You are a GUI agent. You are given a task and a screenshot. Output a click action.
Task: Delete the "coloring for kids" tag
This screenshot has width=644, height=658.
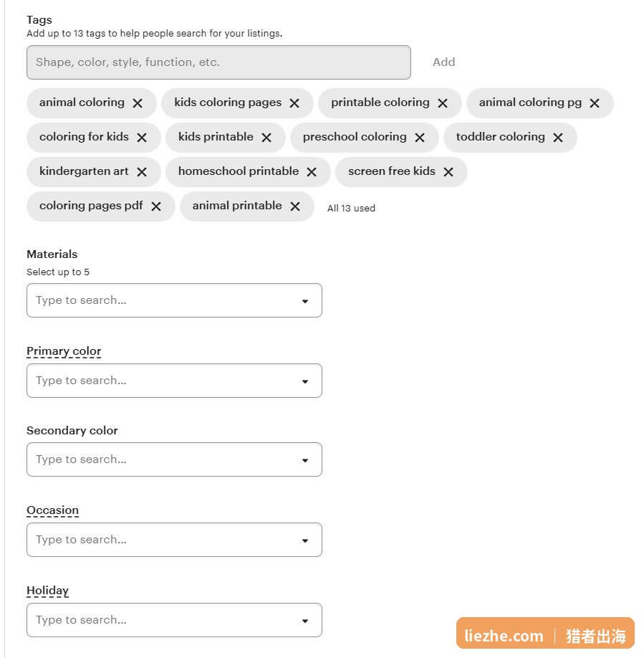[x=142, y=138]
